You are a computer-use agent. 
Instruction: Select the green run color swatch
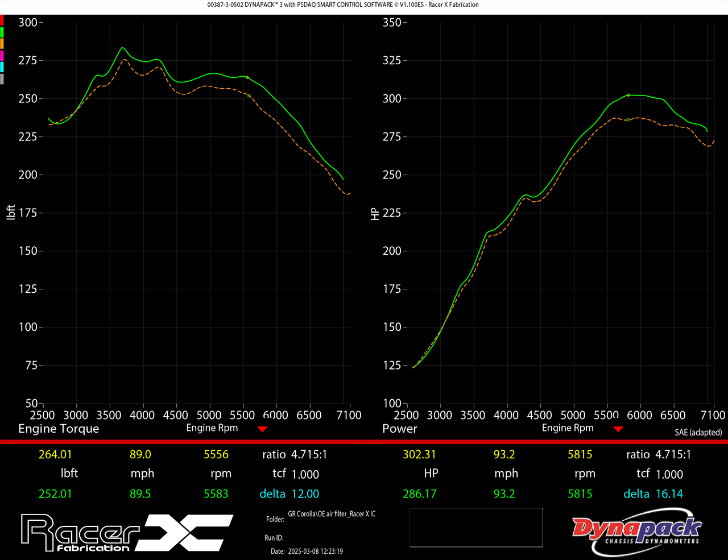2,32
